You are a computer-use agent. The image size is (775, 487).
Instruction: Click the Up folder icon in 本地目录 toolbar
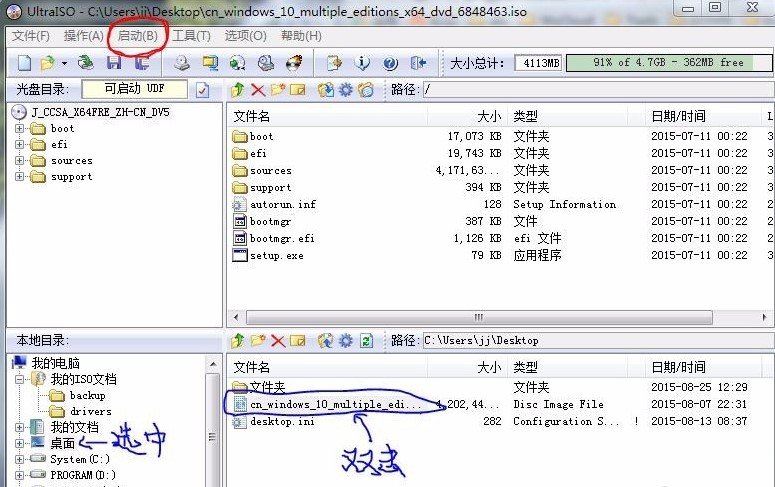pos(238,341)
